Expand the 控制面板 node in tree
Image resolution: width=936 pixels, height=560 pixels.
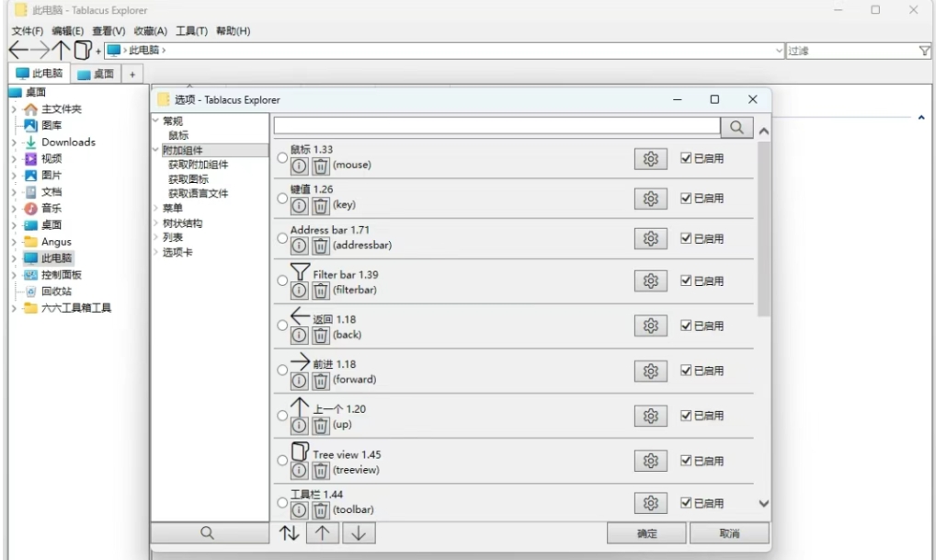15,275
